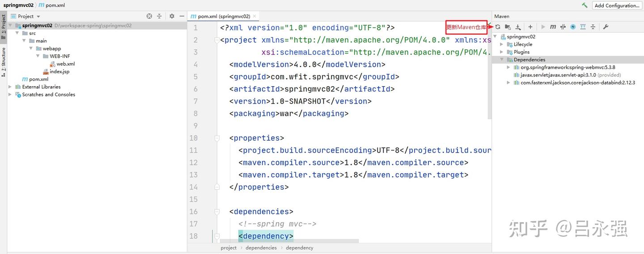Viewport: 644px width, 254px height.
Task: Click pom.xml in navigation bar
Action: [x=51, y=5]
